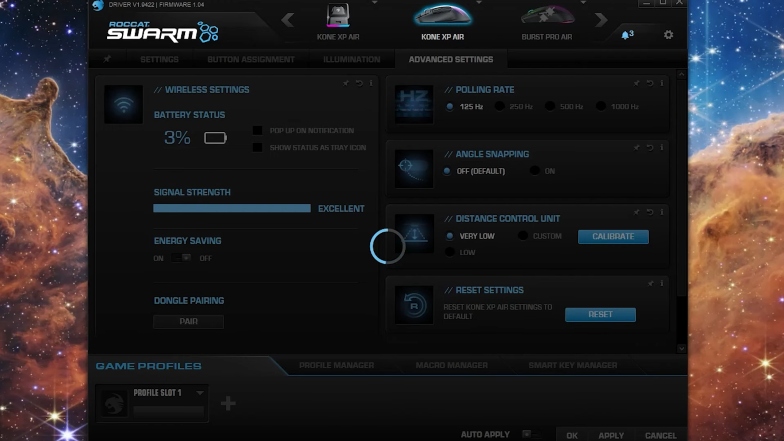
Task: Open Swarm settings gear icon
Action: pos(668,34)
